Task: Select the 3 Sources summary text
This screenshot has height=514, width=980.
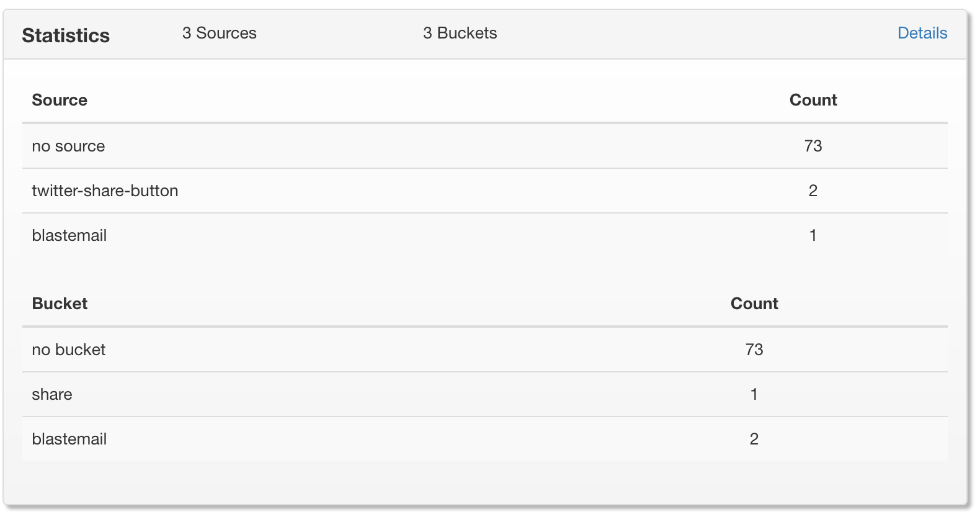Action: click(x=219, y=33)
